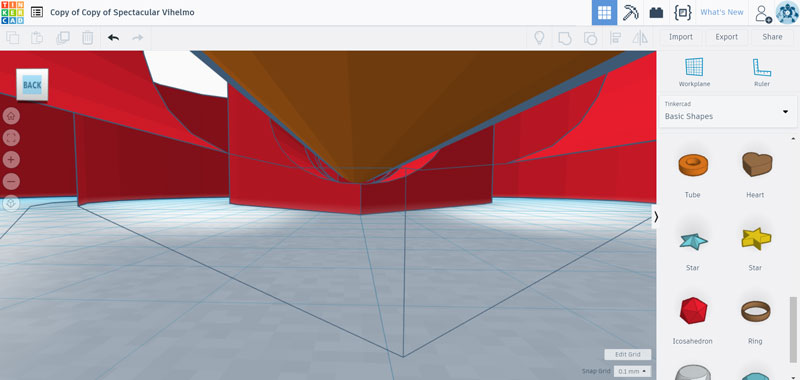Click the Duplicate and repeat icon
800x380 pixels.
63,37
